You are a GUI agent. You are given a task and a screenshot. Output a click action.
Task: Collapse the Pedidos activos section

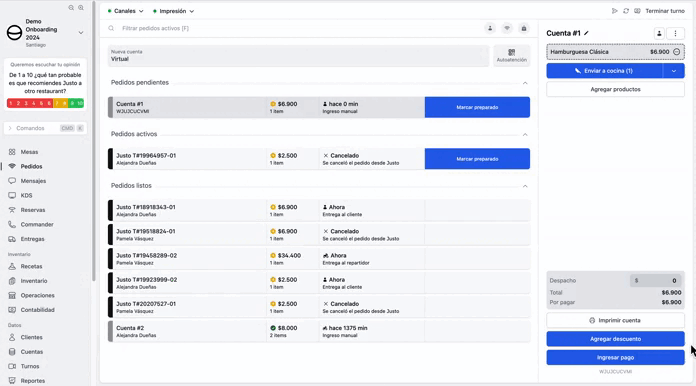(x=525, y=134)
